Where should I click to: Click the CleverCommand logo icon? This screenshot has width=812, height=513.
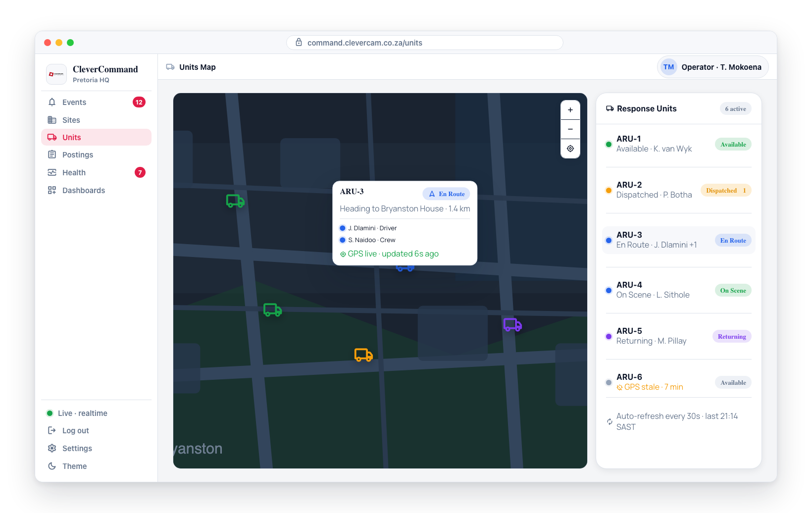point(56,74)
